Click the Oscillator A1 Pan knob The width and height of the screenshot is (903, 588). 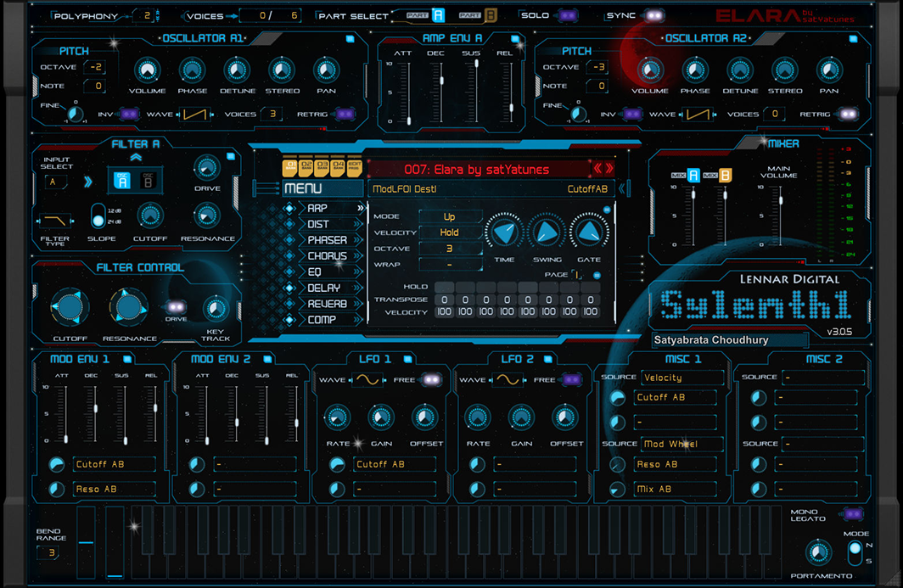pos(326,70)
